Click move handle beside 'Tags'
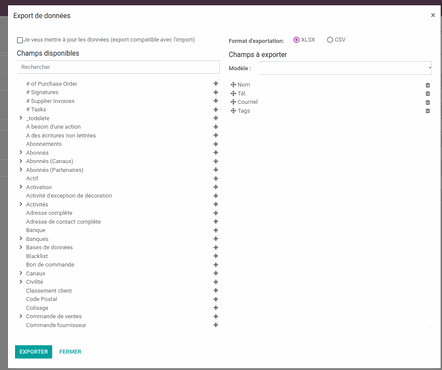Image resolution: width=442 pixels, height=370 pixels. 233,111
